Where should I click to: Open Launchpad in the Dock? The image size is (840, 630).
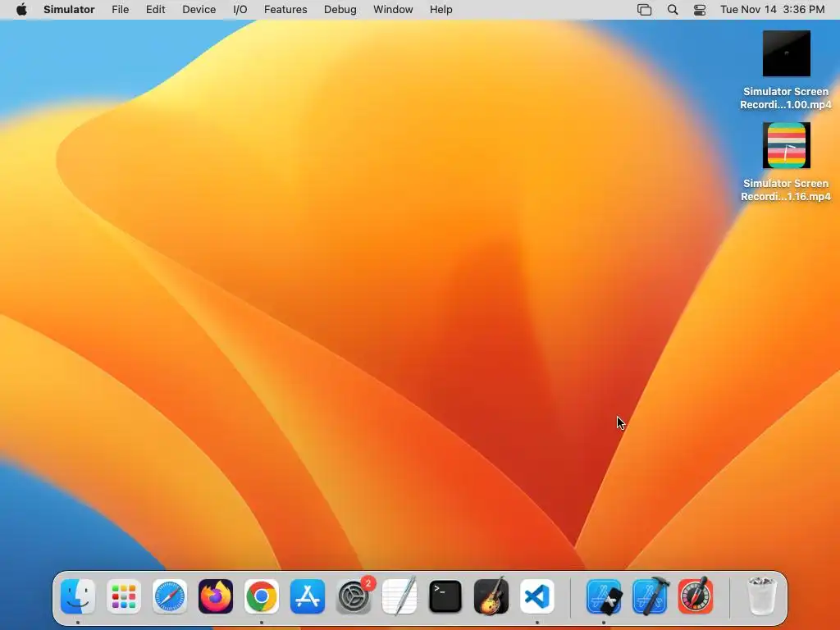[x=124, y=596]
